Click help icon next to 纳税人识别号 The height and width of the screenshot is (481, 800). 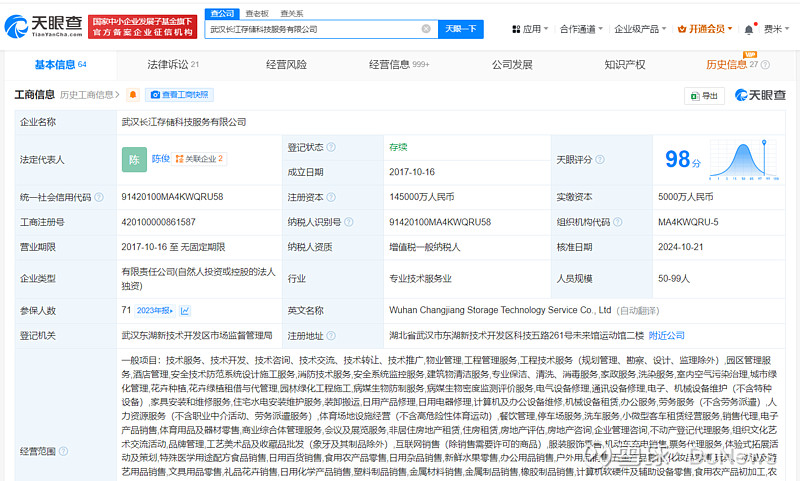coord(348,222)
